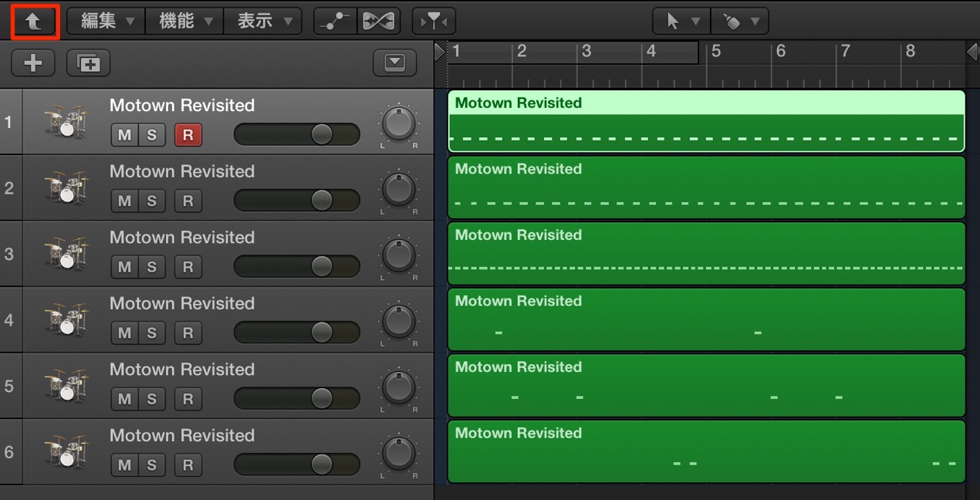Click the duplicate track button
980x500 pixels.
[x=89, y=63]
